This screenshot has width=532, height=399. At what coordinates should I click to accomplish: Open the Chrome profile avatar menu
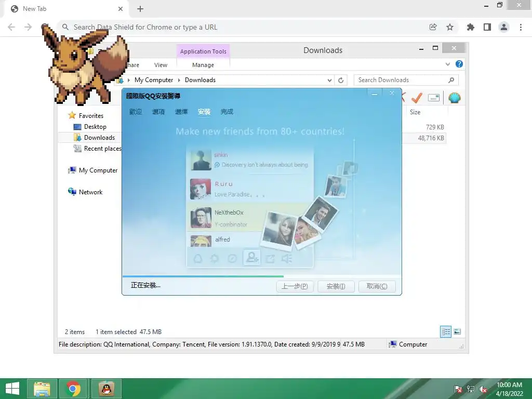coord(504,27)
